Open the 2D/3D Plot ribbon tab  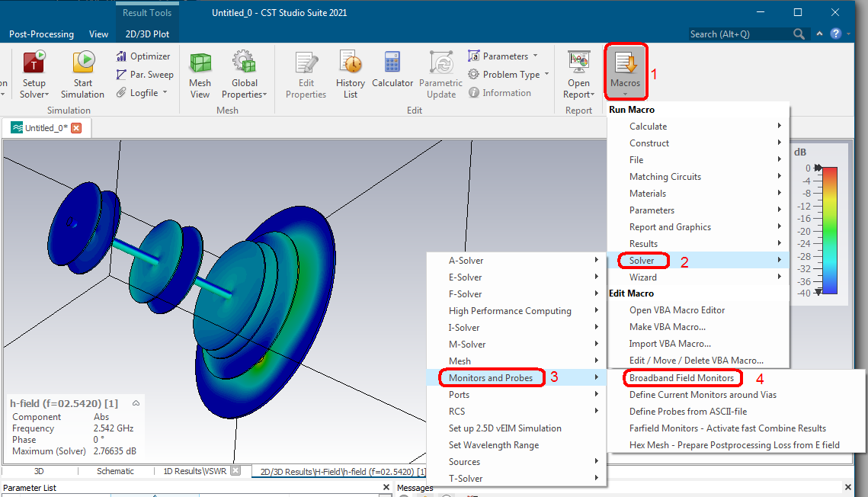147,34
